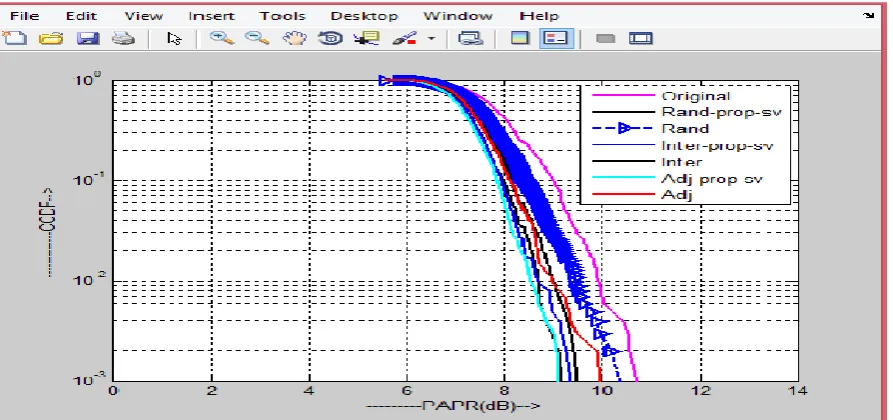The width and height of the screenshot is (893, 420).
Task: Open the Edit menu
Action: [x=81, y=15]
